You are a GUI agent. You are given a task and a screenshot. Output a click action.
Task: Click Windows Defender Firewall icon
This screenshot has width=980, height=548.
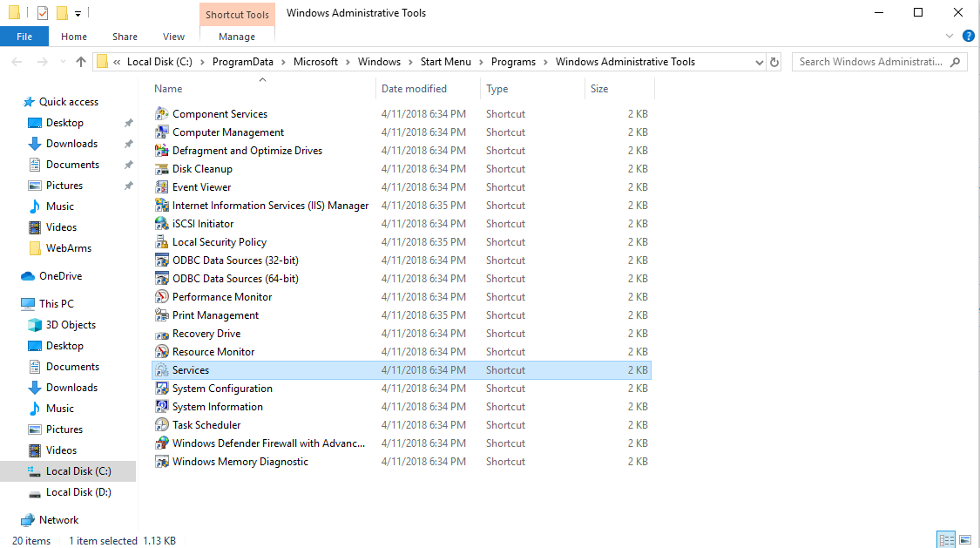(x=162, y=443)
